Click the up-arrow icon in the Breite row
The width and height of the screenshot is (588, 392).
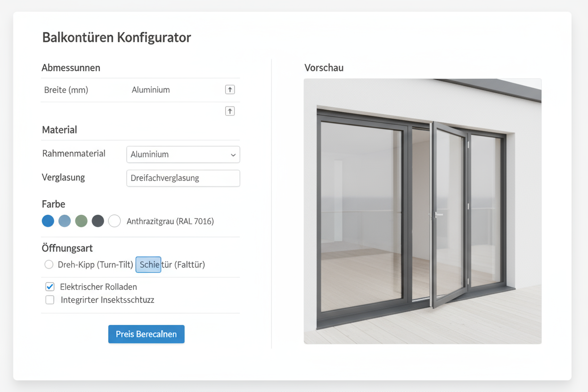pyautogui.click(x=230, y=90)
